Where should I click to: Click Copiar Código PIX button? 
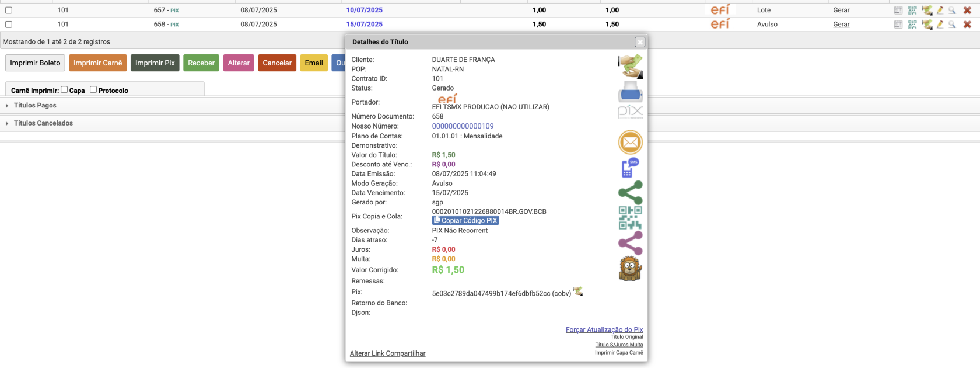point(466,220)
